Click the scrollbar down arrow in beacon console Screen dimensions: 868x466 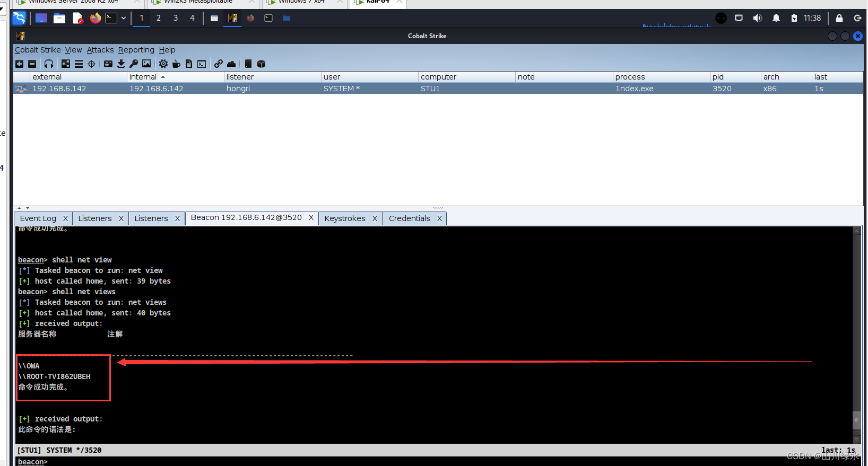pos(856,439)
